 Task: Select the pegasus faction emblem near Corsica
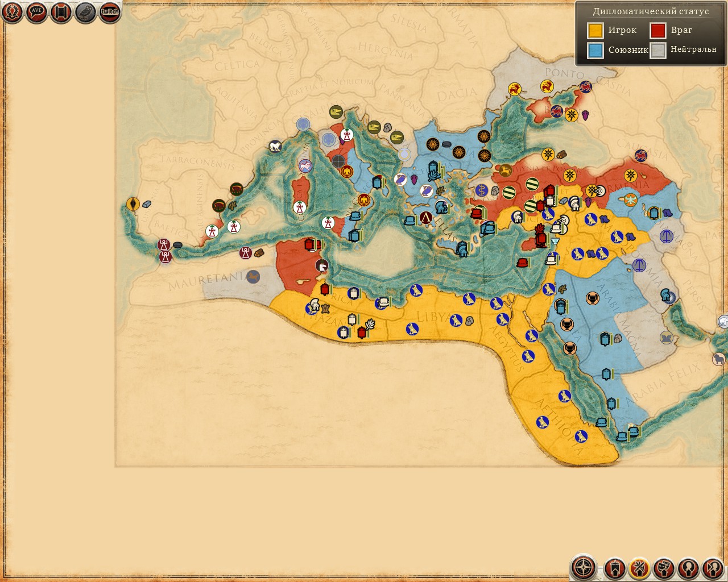pos(306,166)
